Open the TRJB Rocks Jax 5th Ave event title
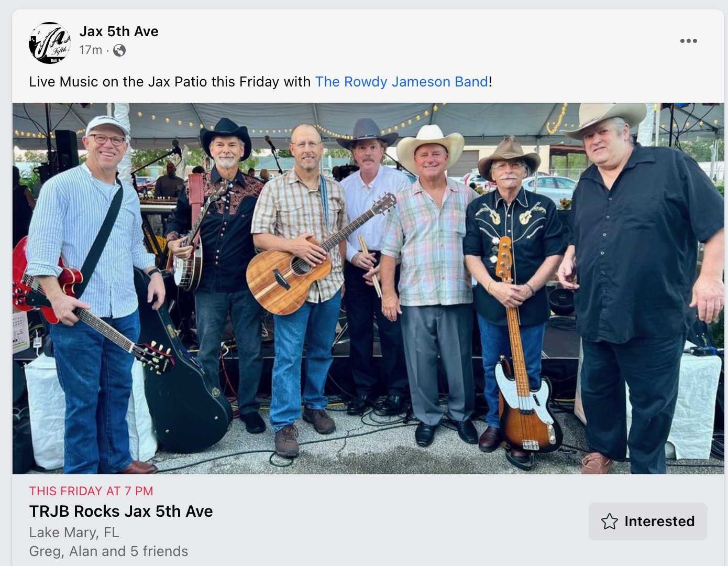The width and height of the screenshot is (728, 566). (x=121, y=511)
